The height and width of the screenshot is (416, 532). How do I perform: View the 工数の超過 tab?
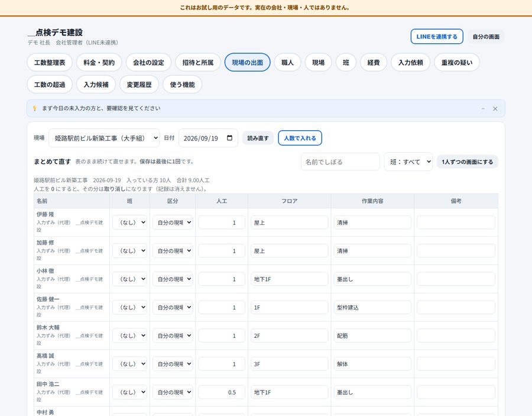tap(50, 85)
